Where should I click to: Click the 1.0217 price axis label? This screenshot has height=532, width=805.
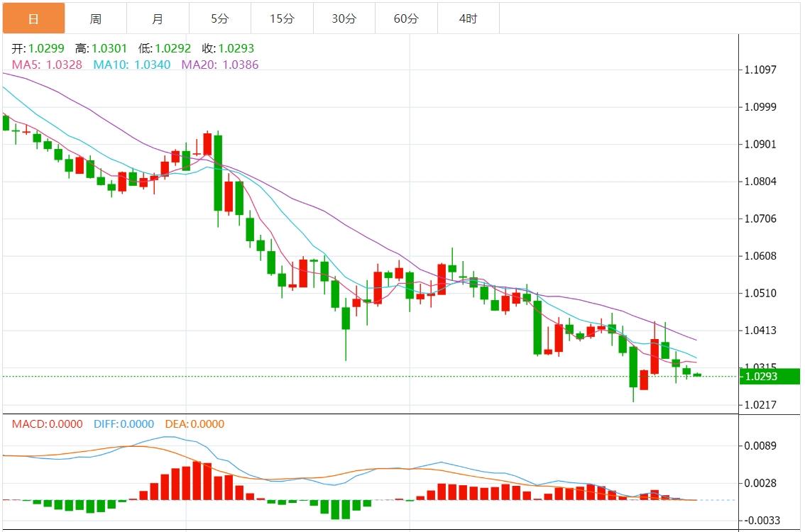point(760,405)
